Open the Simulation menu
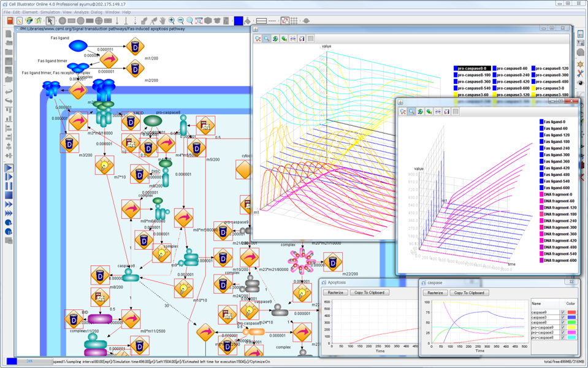 [x=50, y=12]
